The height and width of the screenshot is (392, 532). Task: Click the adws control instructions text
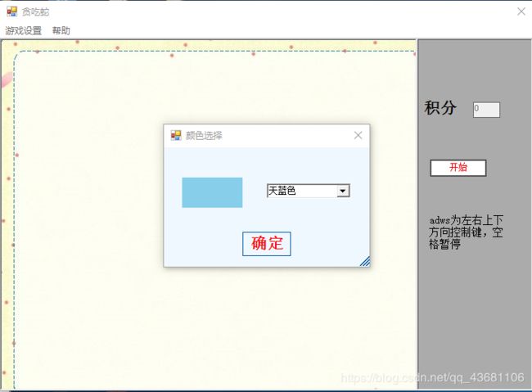pyautogui.click(x=466, y=232)
